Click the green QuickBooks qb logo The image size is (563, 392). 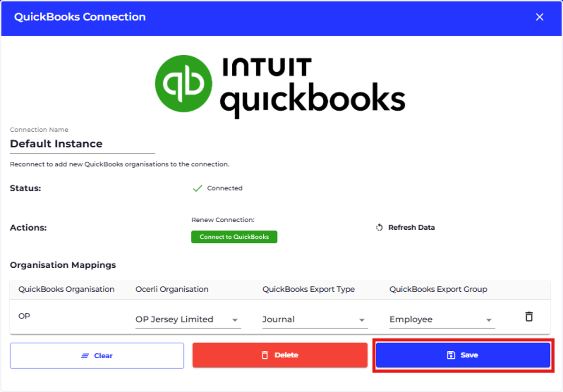(184, 84)
